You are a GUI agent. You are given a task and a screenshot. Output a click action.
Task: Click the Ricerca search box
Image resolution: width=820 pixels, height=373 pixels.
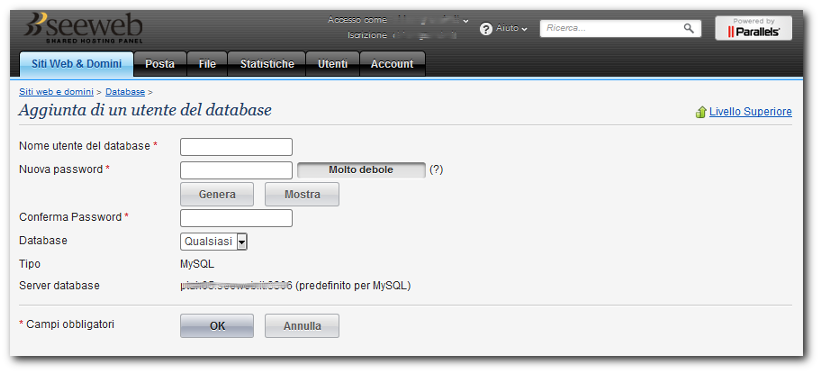[620, 28]
